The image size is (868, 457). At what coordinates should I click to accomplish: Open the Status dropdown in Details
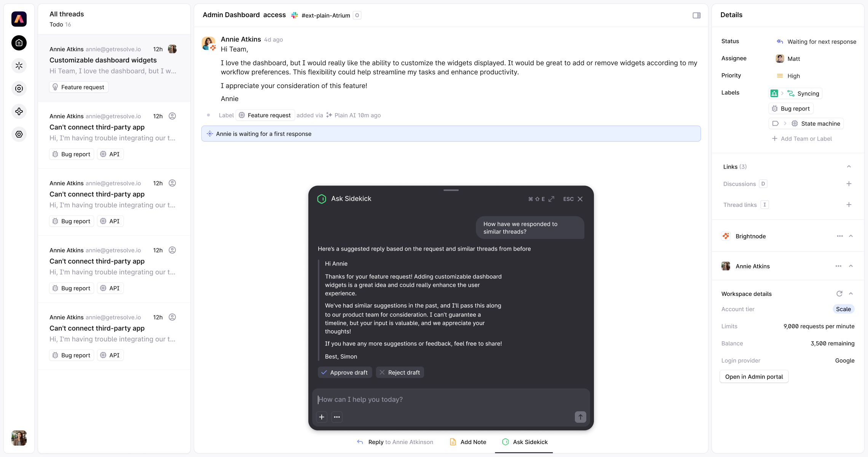(x=816, y=42)
